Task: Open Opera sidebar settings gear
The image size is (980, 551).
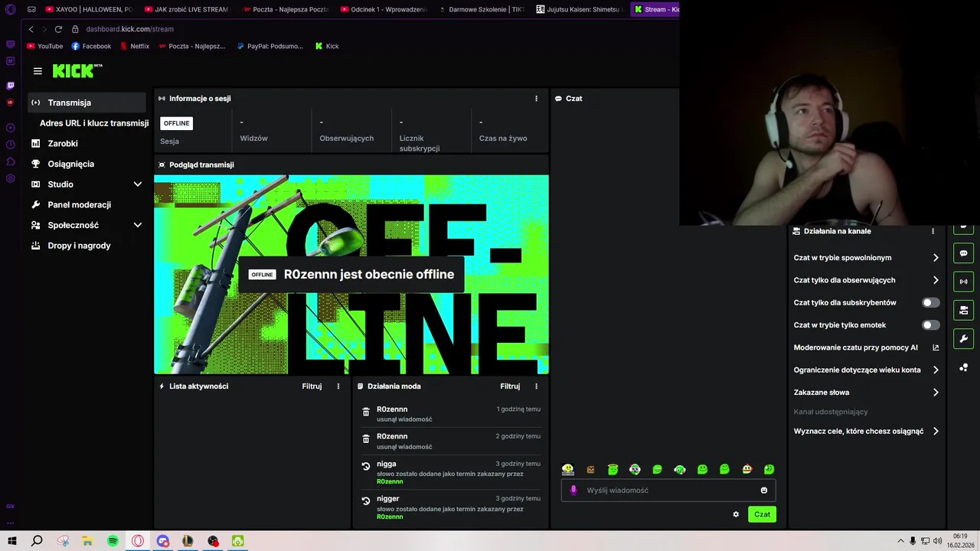Action: (x=10, y=178)
